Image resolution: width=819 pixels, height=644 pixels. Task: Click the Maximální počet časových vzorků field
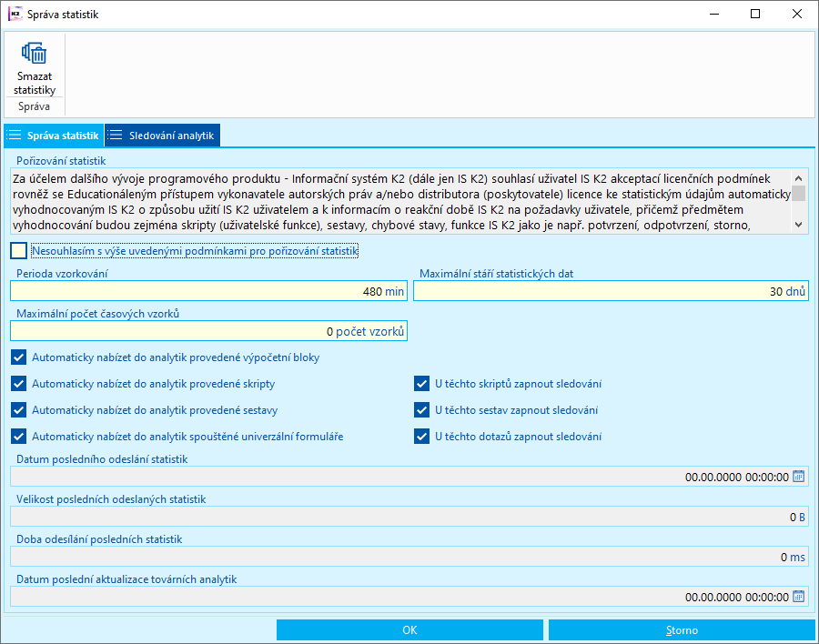pyautogui.click(x=209, y=331)
